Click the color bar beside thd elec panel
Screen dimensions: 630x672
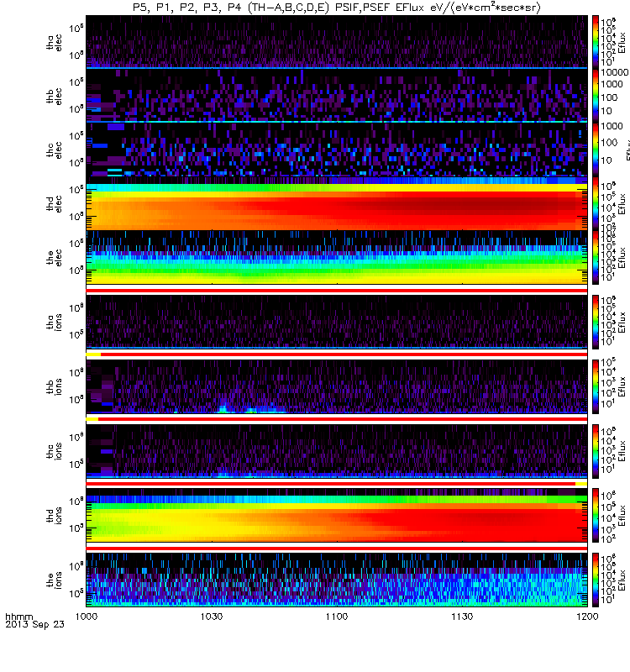(596, 203)
